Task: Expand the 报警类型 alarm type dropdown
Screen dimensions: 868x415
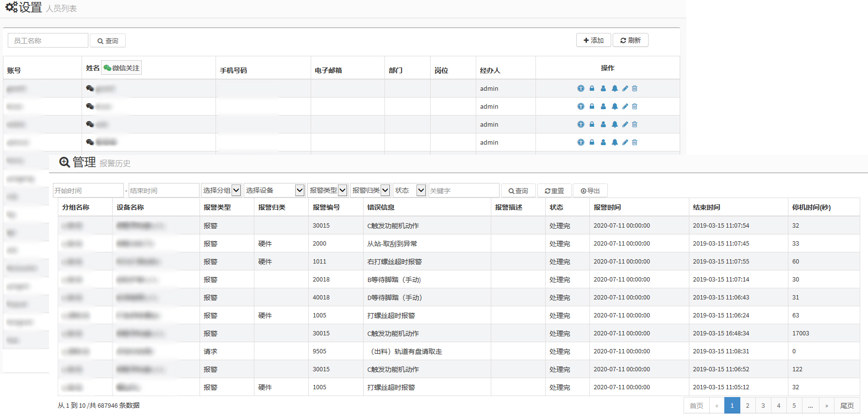Action: tap(328, 190)
